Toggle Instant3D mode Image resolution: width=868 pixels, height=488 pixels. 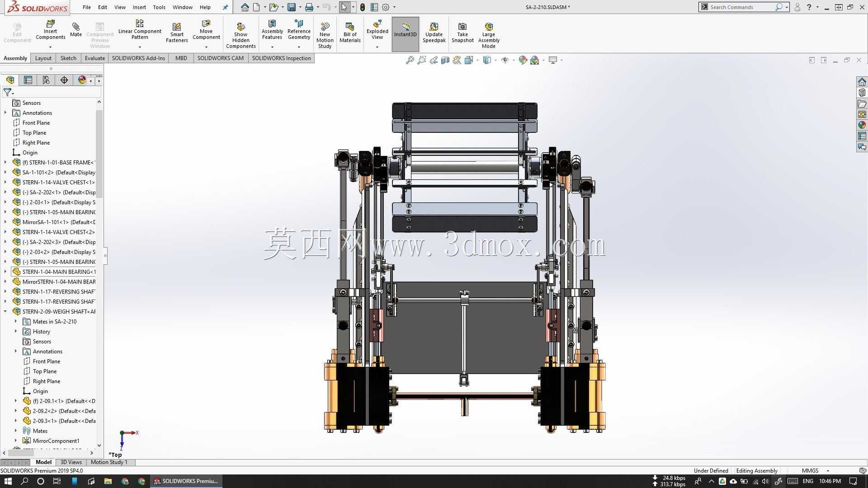click(x=405, y=34)
